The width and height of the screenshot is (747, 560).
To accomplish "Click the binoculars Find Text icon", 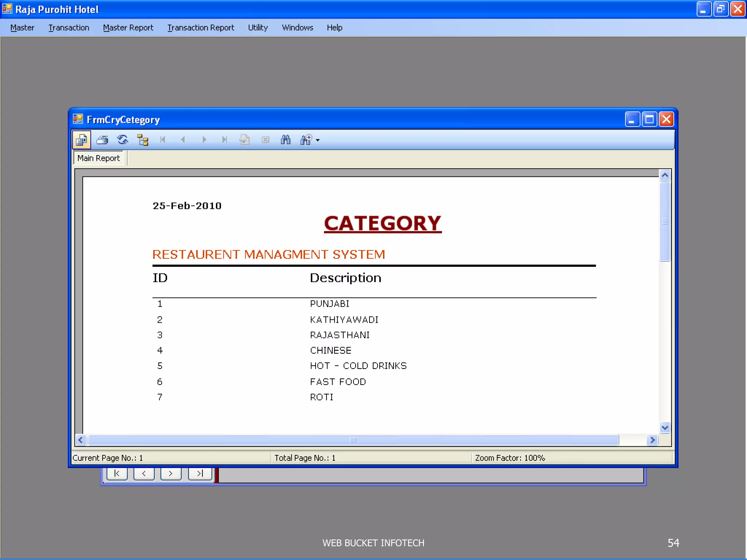I will tap(286, 140).
